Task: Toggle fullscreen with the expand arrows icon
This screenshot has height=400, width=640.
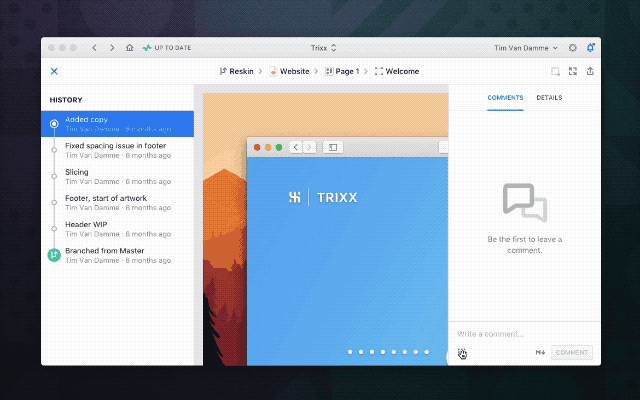Action: (573, 71)
